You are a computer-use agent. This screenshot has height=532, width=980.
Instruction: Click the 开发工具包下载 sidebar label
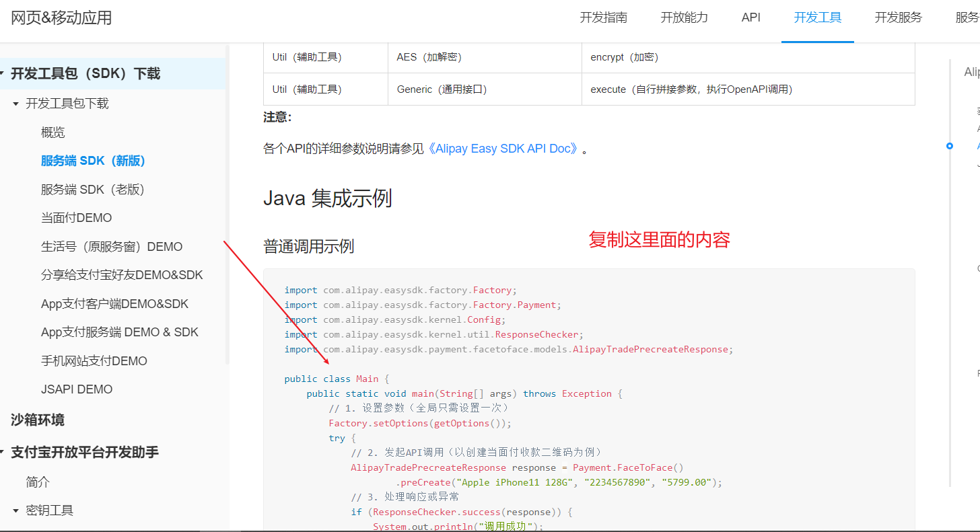(x=67, y=104)
